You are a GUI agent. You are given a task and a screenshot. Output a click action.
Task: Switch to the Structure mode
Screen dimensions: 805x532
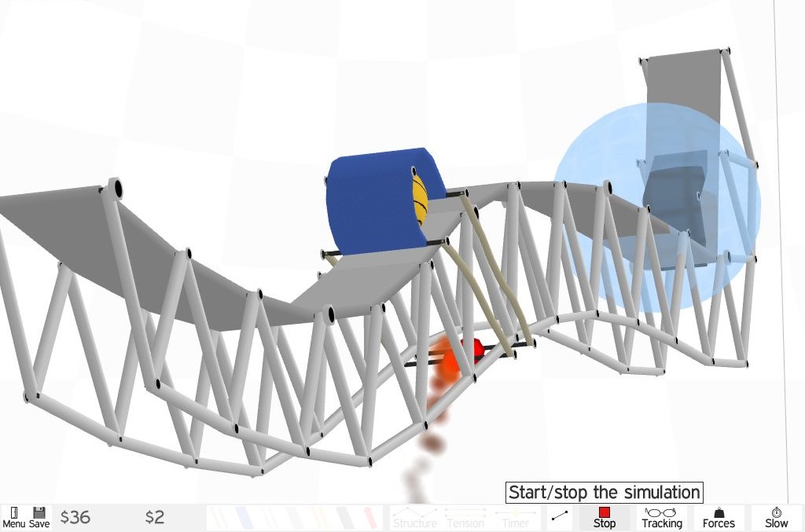[x=414, y=518]
